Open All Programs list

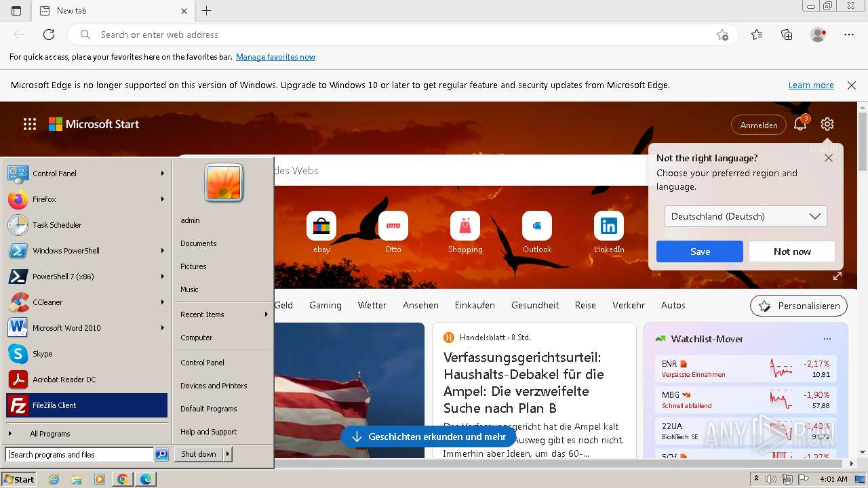[86, 434]
